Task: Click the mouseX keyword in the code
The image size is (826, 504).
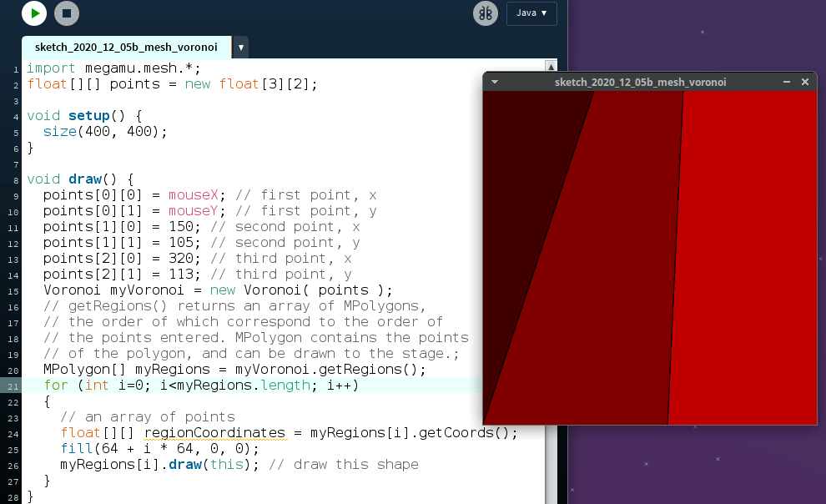Action: (193, 194)
